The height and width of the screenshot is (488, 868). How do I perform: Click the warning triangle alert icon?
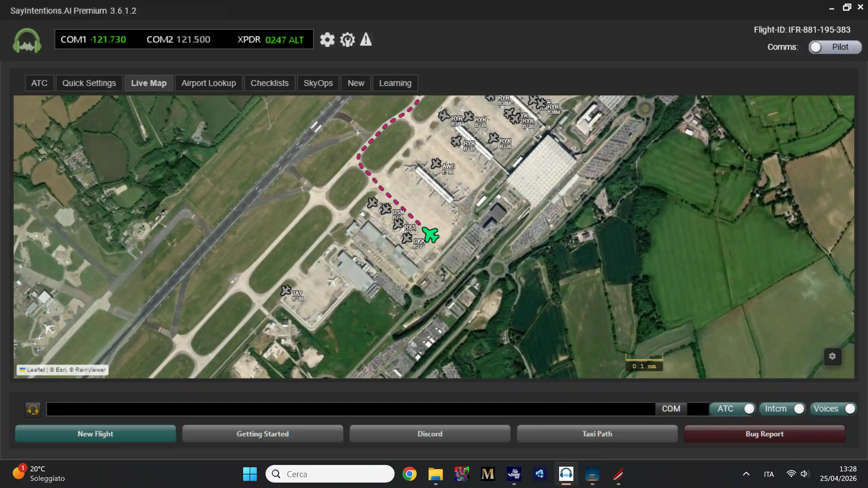tap(366, 39)
